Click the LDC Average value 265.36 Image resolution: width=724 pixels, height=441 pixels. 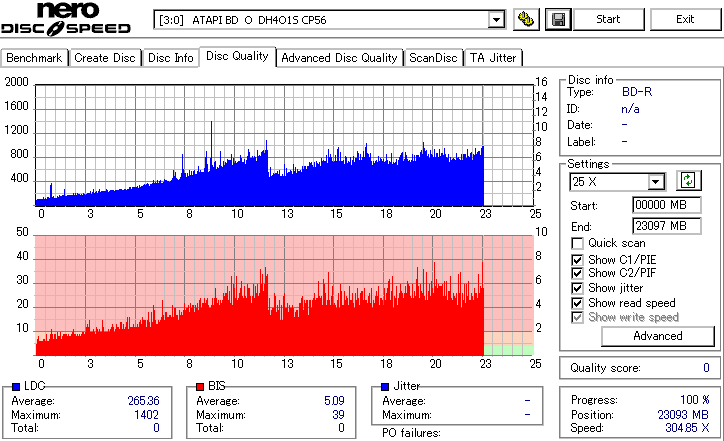tap(143, 401)
